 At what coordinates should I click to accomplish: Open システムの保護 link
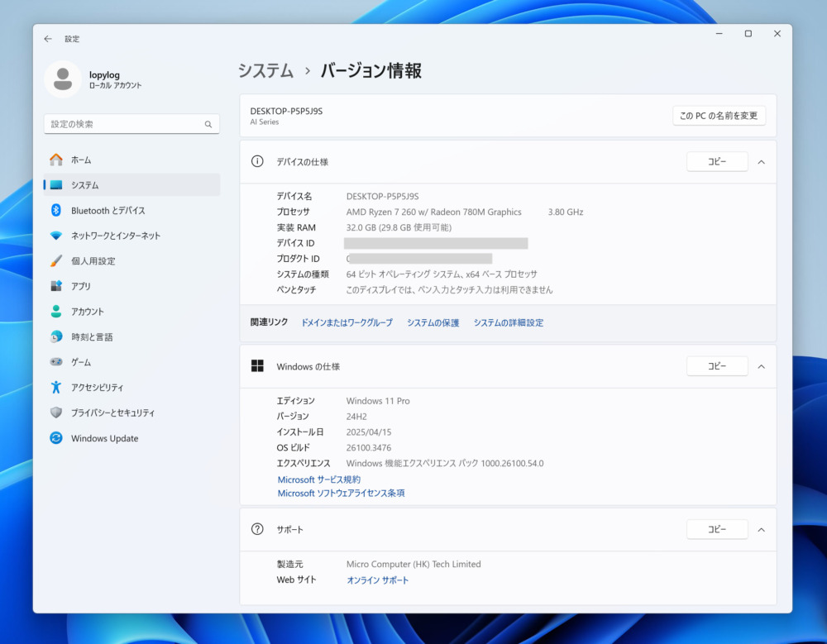pos(433,322)
